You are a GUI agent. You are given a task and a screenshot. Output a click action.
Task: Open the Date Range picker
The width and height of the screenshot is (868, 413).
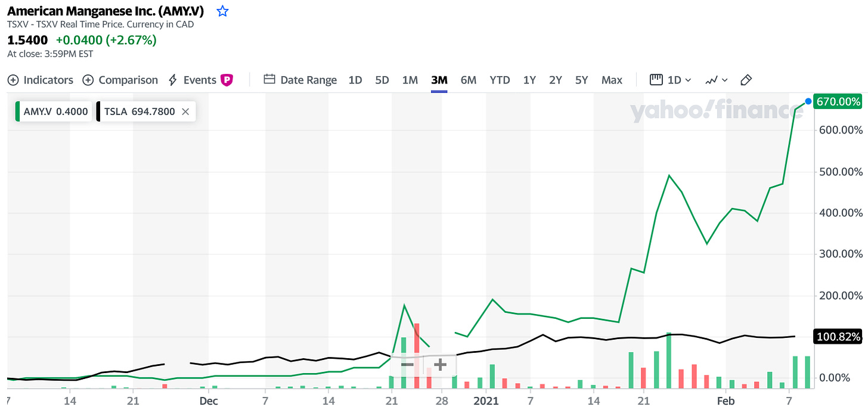pos(300,80)
